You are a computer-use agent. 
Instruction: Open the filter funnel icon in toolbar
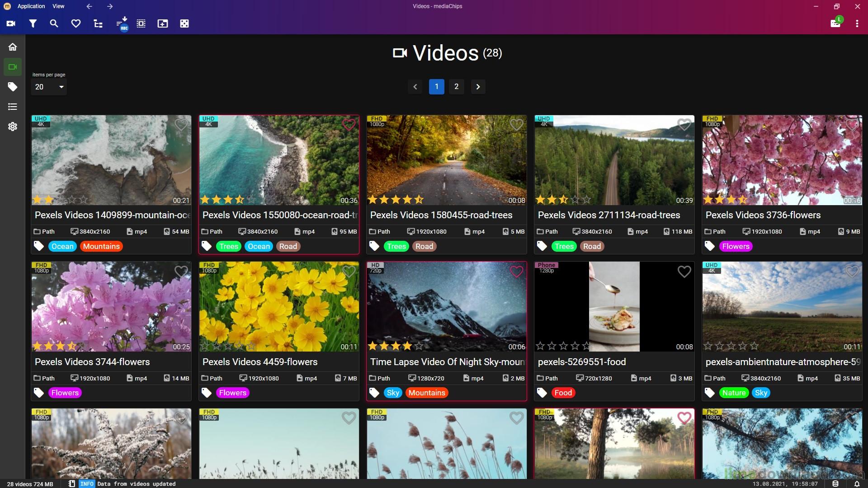tap(33, 23)
